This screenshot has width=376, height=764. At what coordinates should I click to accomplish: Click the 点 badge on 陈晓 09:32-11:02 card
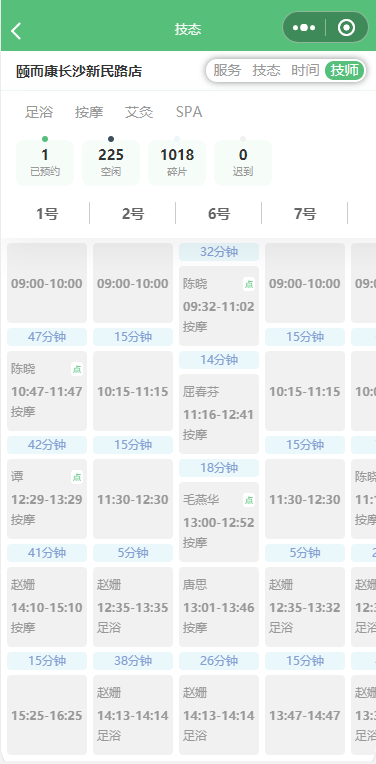249,285
